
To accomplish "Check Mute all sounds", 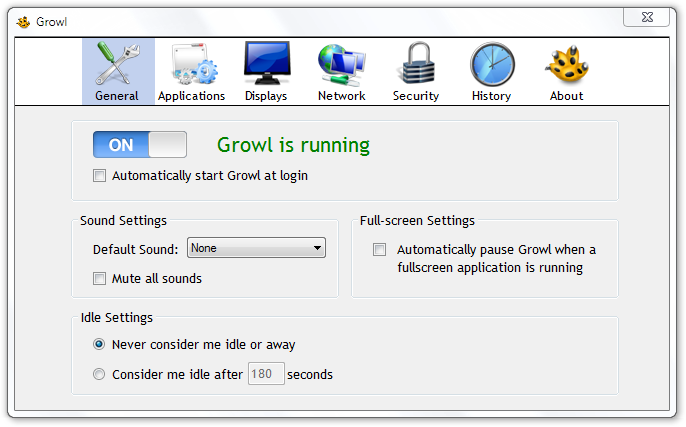I will 99,279.
